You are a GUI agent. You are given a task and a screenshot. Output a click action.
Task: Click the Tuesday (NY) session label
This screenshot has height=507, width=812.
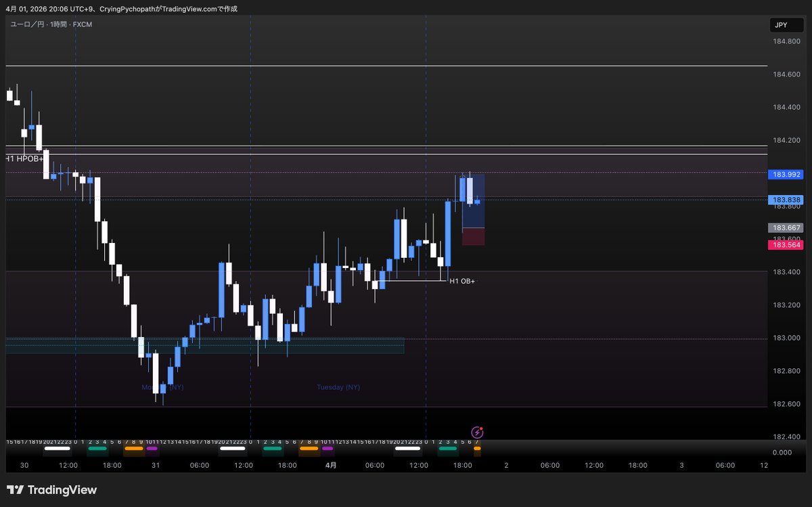point(338,387)
